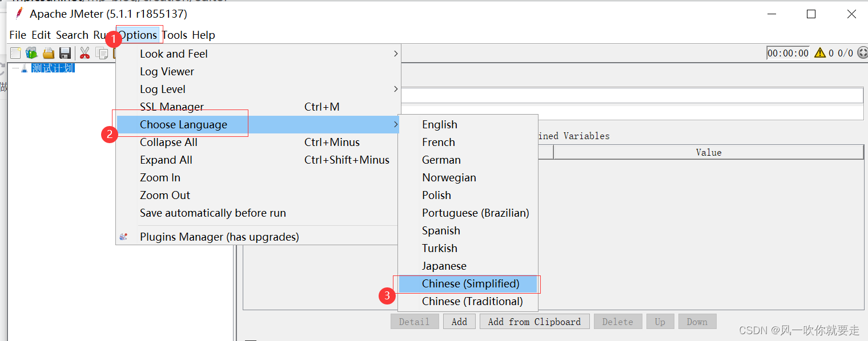The image size is (868, 341).
Task: Open the Edit menu
Action: (x=41, y=35)
